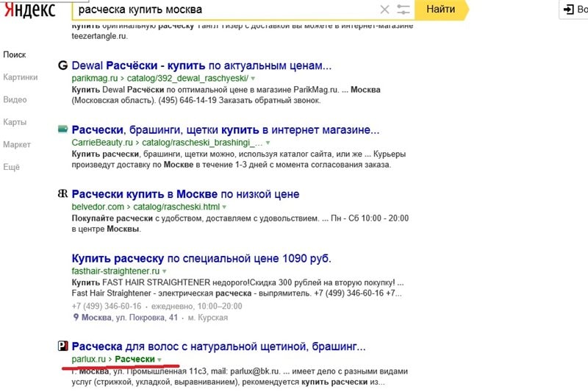Click the CarrieBeauty result favicon
588x392 pixels.
click(62, 129)
